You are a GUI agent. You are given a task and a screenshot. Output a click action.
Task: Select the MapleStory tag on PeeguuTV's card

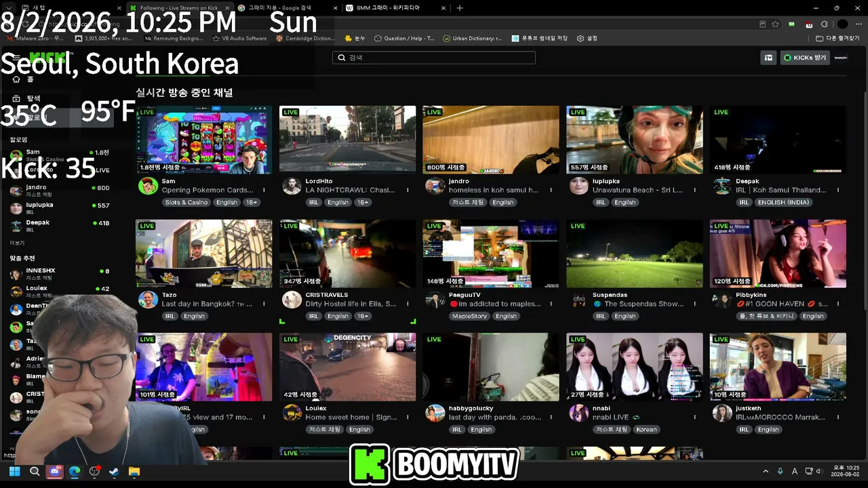click(469, 317)
